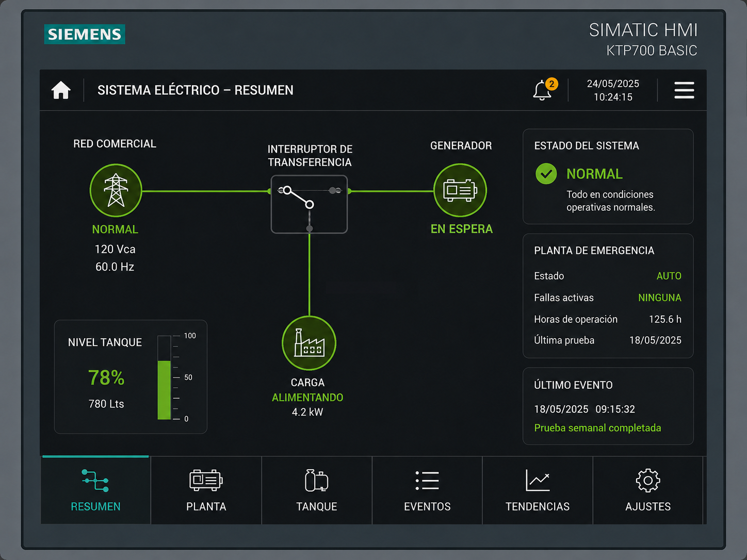
Task: Click the Eventos tab list icon
Action: [427, 480]
